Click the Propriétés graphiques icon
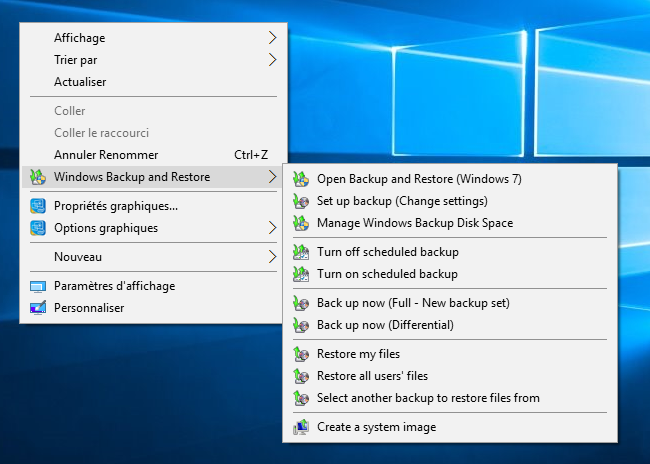The height and width of the screenshot is (464, 650). [38, 206]
